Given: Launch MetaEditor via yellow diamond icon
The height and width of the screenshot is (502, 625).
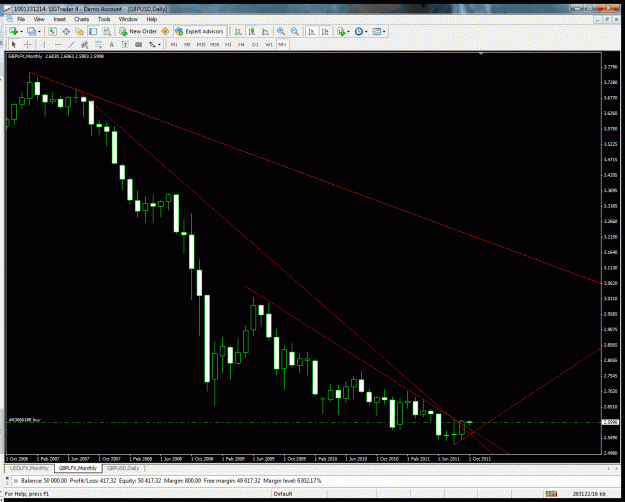Looking at the screenshot, I should [x=165, y=31].
